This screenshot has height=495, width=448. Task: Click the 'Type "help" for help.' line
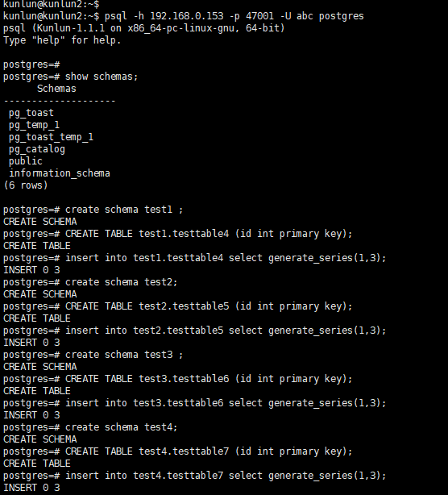pos(62,40)
